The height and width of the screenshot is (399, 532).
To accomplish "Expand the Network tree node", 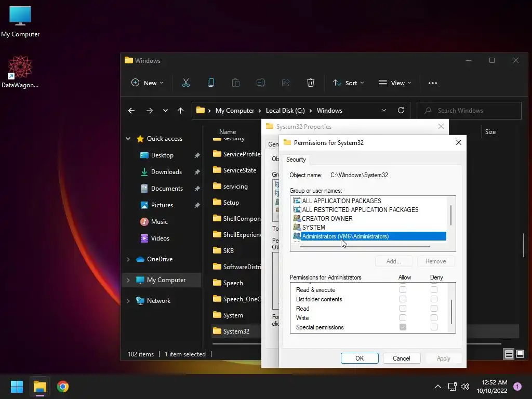I will click(128, 301).
